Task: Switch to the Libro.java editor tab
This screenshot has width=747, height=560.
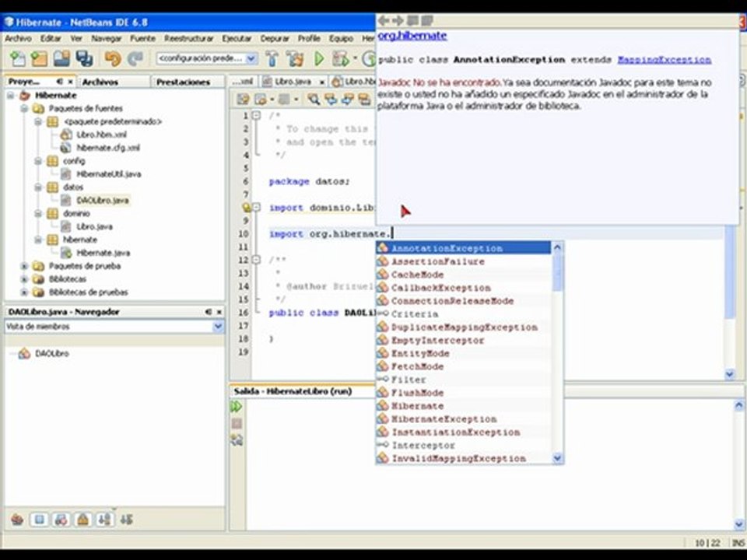Action: tap(293, 82)
